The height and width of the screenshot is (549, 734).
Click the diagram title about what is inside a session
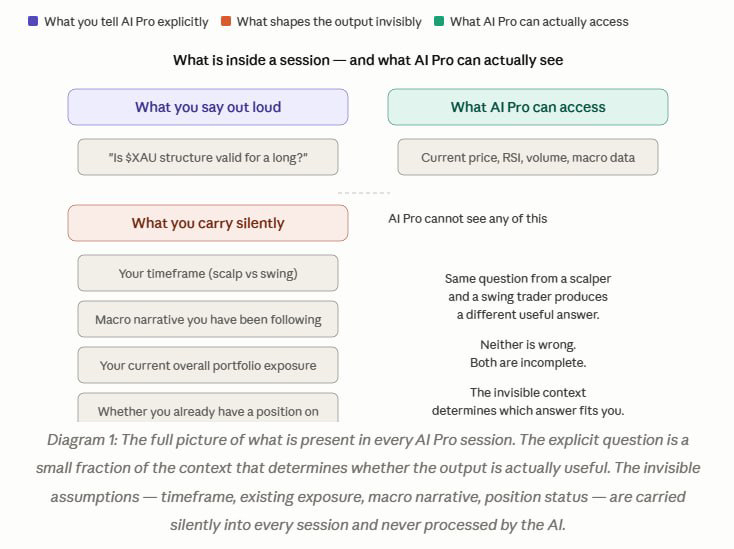coord(368,60)
